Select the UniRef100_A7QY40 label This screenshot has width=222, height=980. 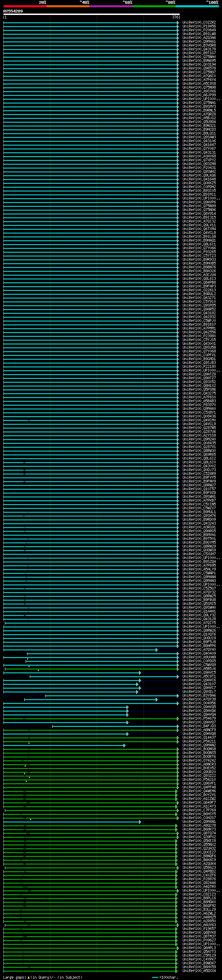199,649
